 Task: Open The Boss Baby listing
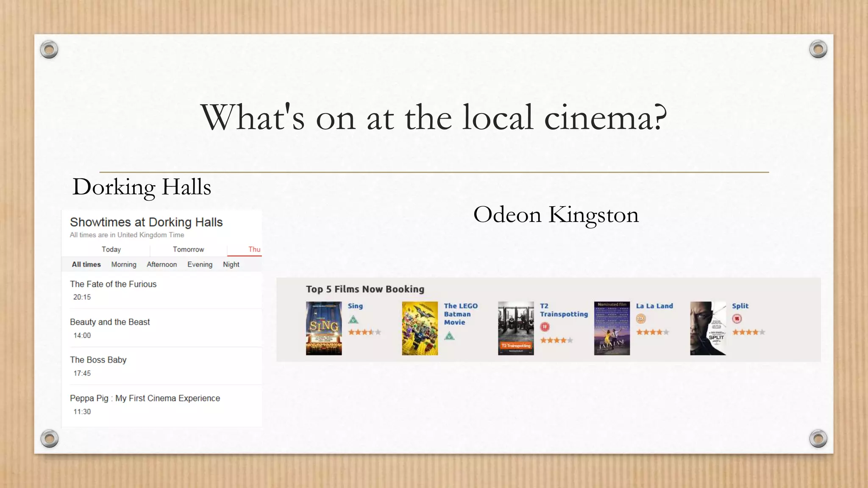pyautogui.click(x=98, y=360)
